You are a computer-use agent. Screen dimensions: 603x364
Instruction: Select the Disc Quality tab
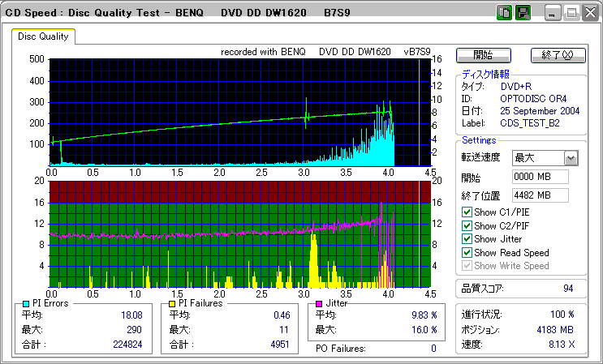(x=44, y=36)
